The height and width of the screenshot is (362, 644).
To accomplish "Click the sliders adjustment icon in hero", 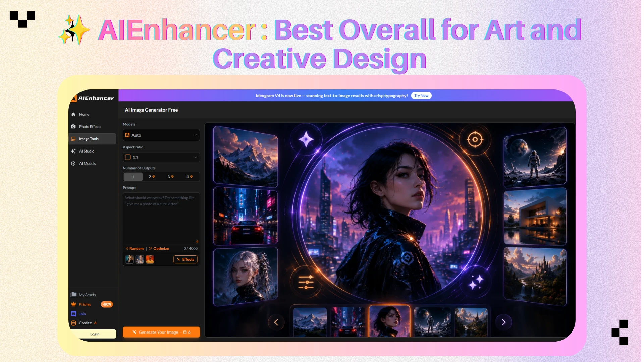I will (306, 282).
